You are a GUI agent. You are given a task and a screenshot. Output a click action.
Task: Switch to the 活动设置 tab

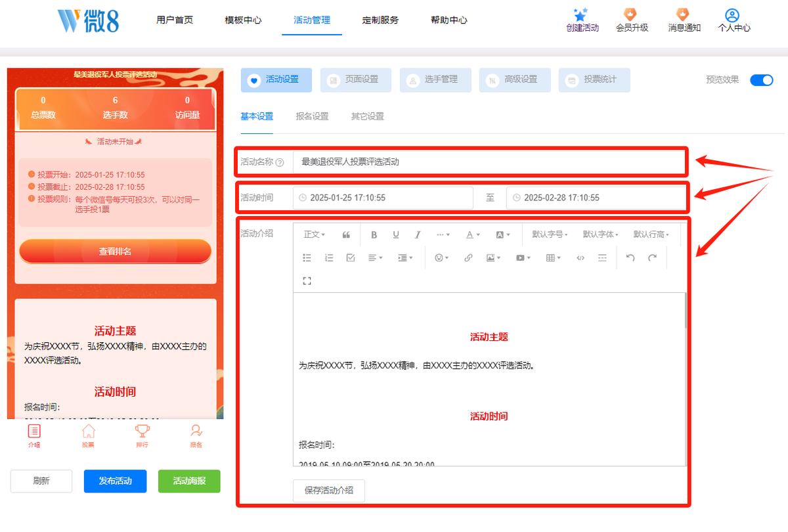point(276,79)
